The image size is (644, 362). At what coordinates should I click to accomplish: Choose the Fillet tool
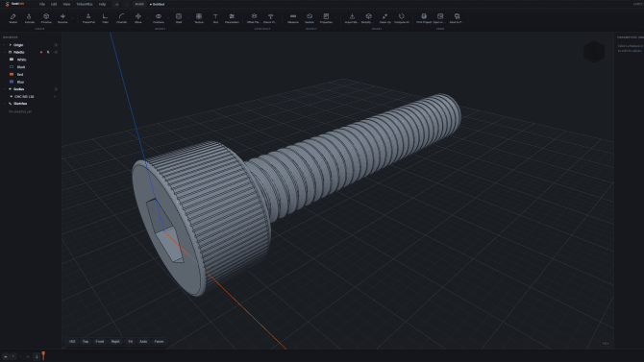coord(105,18)
